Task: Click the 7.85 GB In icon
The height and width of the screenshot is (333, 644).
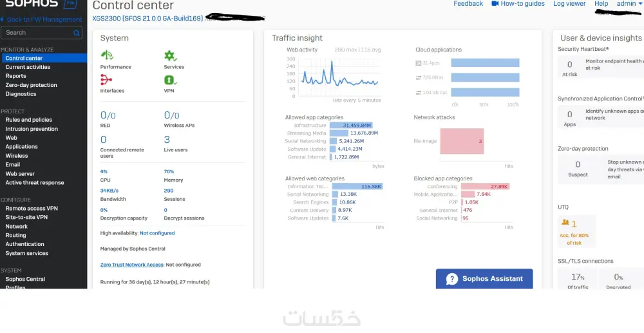Action: coord(419,77)
